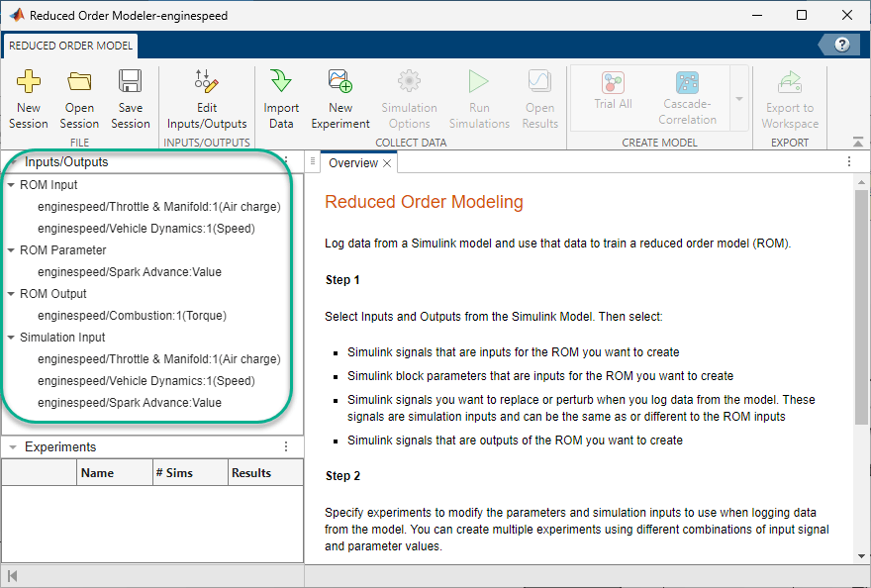871x588 pixels.
Task: Click the Import Data icon
Action: [x=280, y=95]
